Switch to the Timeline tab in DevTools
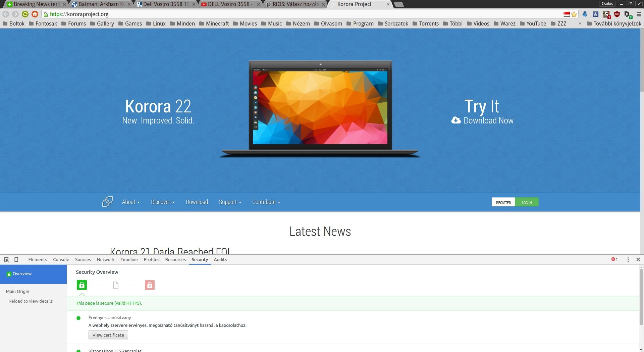This screenshot has height=352, width=644. (129, 259)
